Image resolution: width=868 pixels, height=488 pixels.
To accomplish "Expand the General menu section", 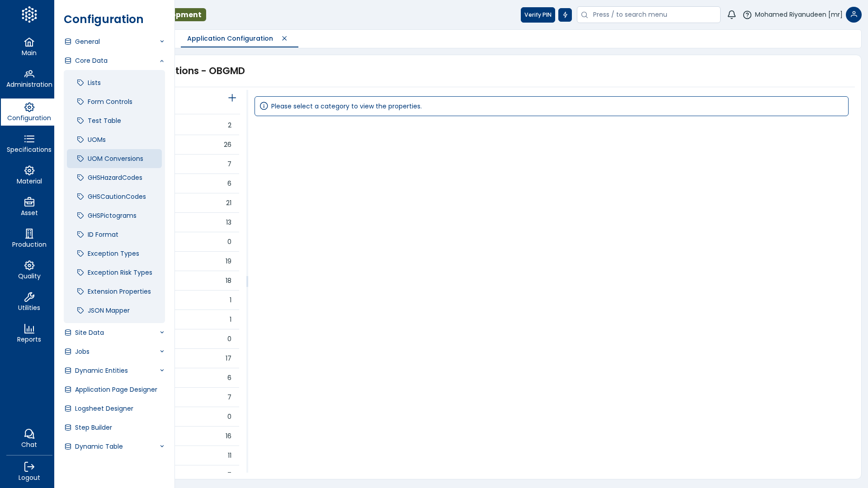I will pyautogui.click(x=114, y=42).
